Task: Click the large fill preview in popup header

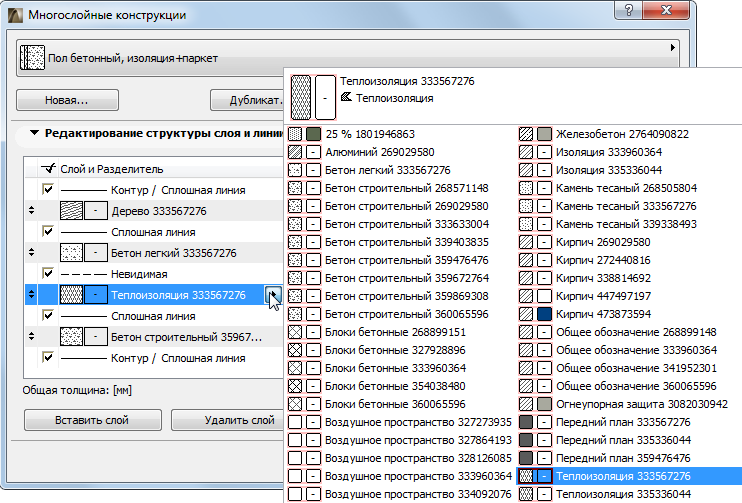Action: (x=301, y=97)
